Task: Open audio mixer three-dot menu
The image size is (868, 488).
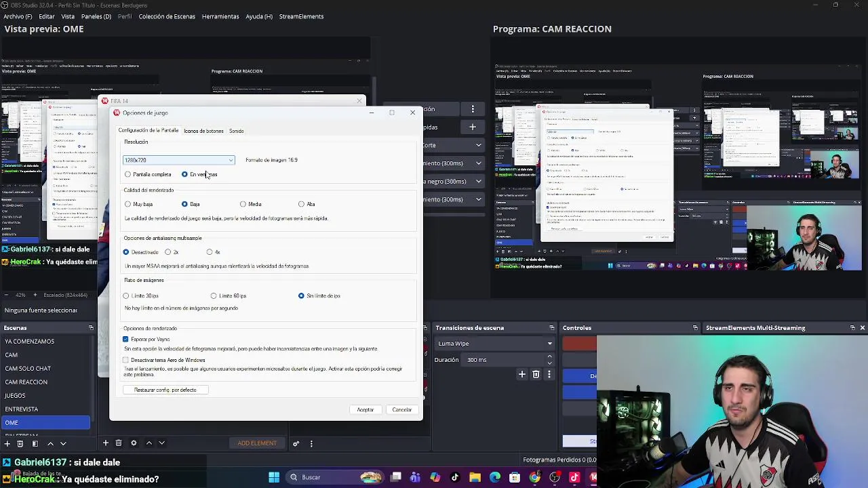Action: pyautogui.click(x=311, y=443)
